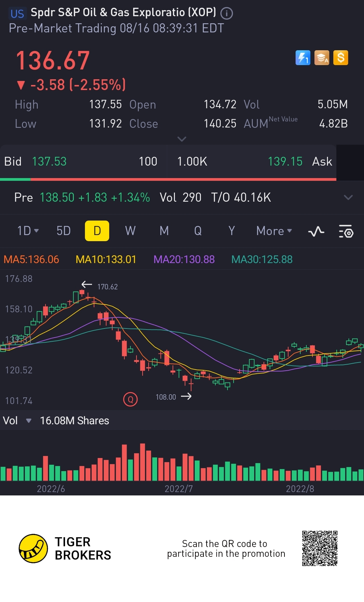This screenshot has height=602, width=364.
Task: Tap the AUM value 4.82B
Action: (333, 124)
